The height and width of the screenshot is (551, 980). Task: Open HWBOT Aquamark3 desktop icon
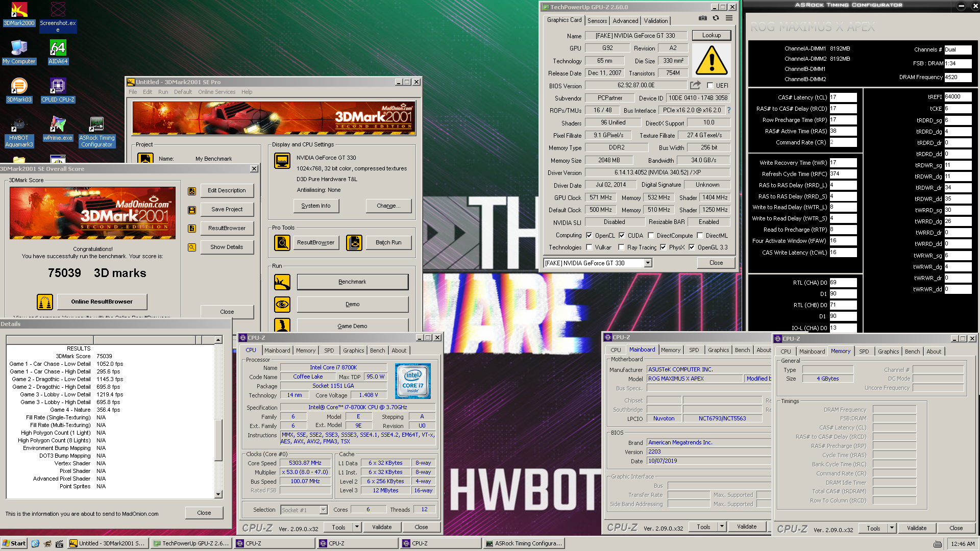coord(19,133)
